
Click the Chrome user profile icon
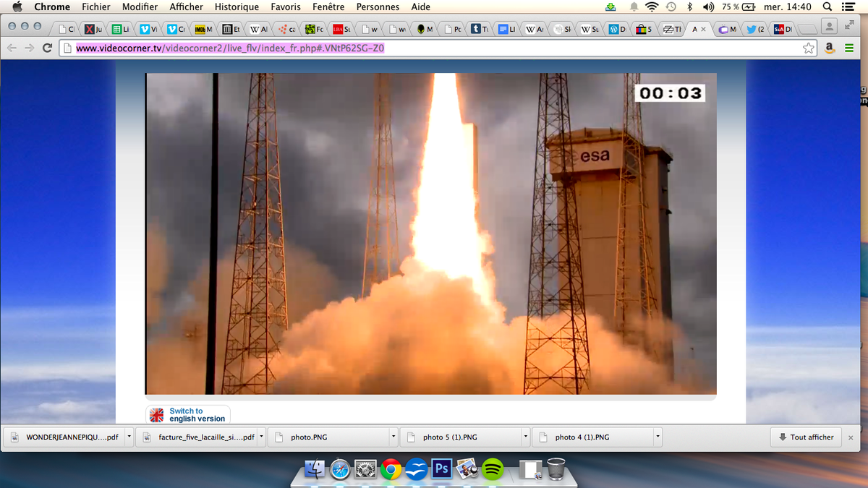(x=829, y=27)
